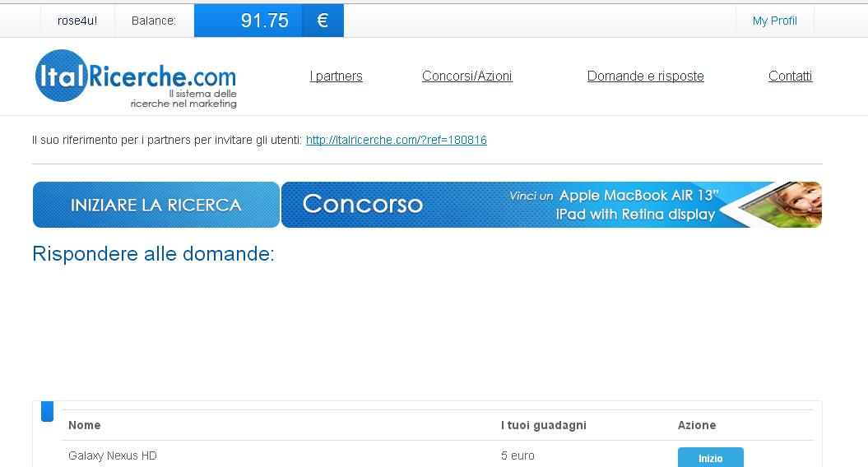Open the My Profil link
The width and height of the screenshot is (868, 467).
tap(774, 21)
